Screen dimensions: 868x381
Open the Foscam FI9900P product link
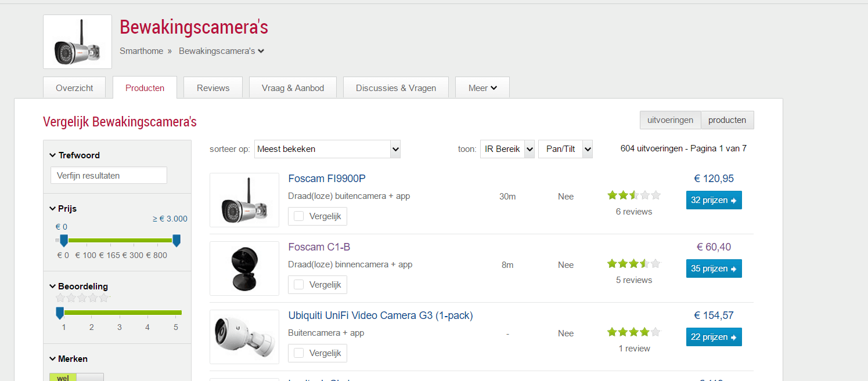pos(327,179)
